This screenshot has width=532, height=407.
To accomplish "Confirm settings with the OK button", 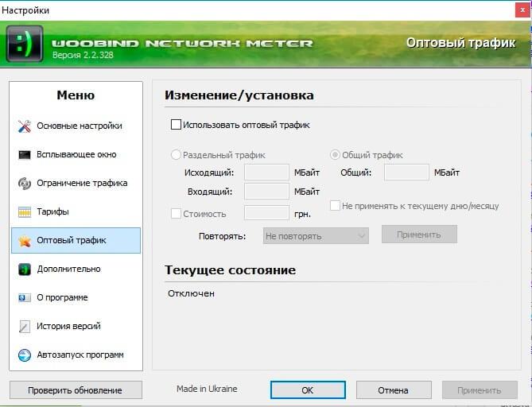I will (308, 390).
